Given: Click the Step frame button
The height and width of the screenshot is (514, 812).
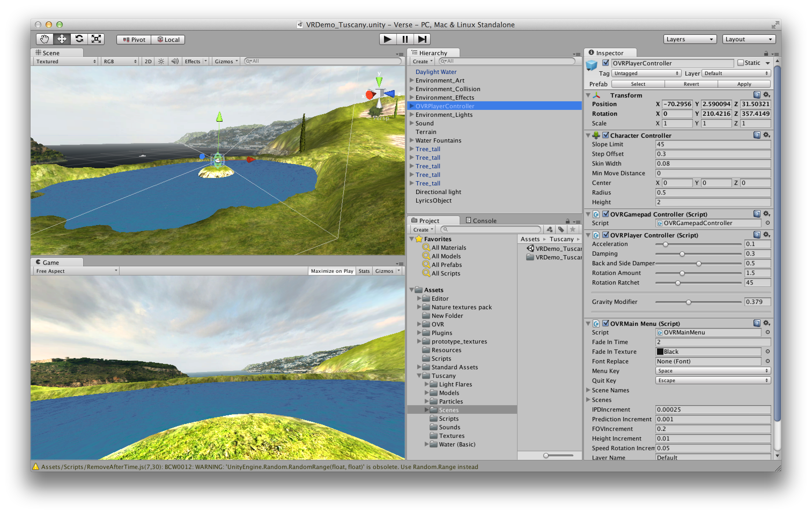Looking at the screenshot, I should click(x=422, y=39).
